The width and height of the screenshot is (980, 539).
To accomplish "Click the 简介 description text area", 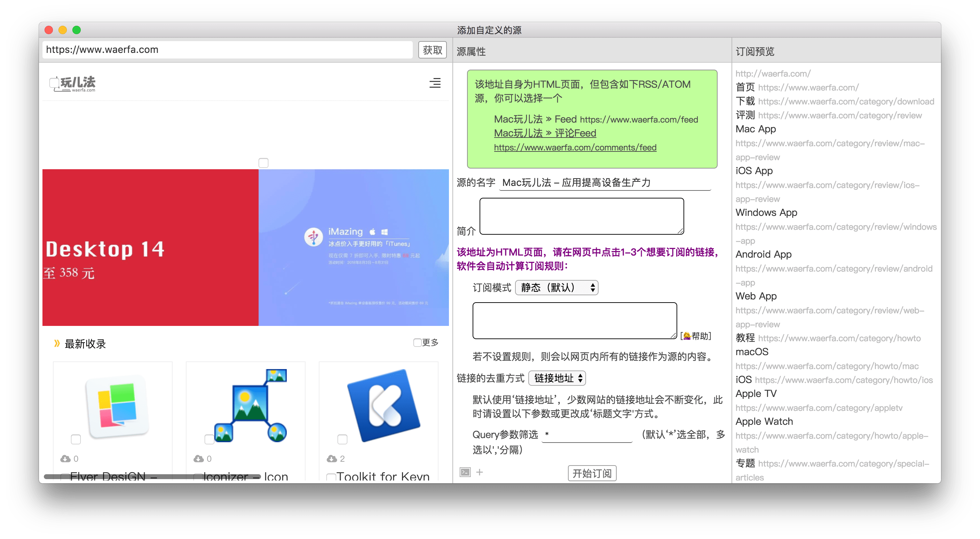I will point(581,216).
